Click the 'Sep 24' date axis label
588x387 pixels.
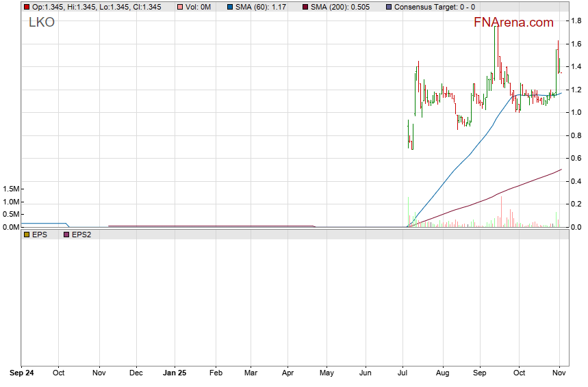(x=22, y=373)
